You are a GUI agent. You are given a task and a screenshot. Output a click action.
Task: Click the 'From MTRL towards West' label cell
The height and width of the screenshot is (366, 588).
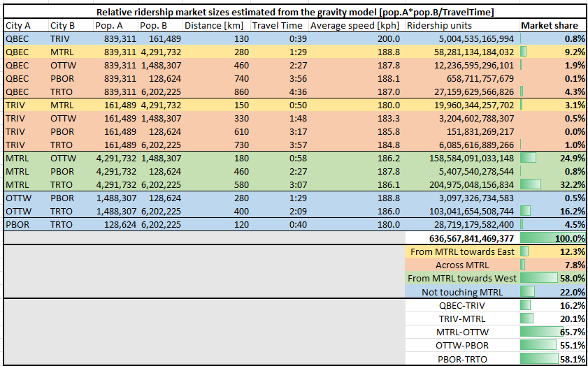tap(461, 278)
